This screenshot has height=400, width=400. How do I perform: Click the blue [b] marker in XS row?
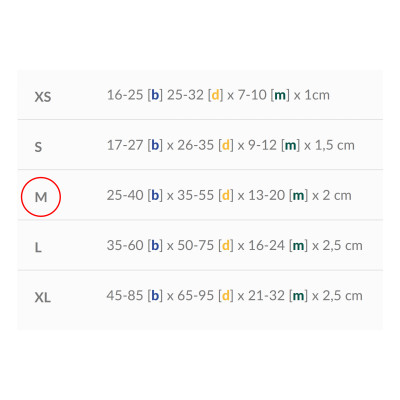[x=155, y=95]
